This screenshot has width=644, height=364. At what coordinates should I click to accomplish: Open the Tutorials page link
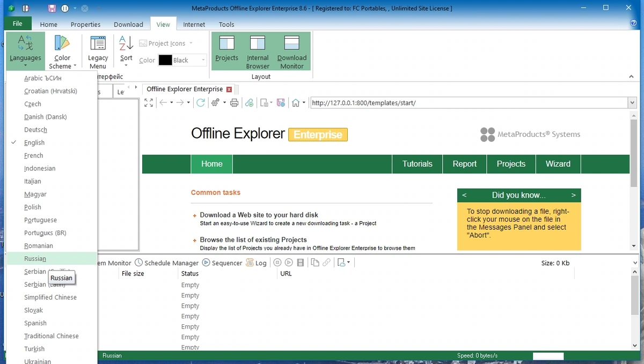418,164
